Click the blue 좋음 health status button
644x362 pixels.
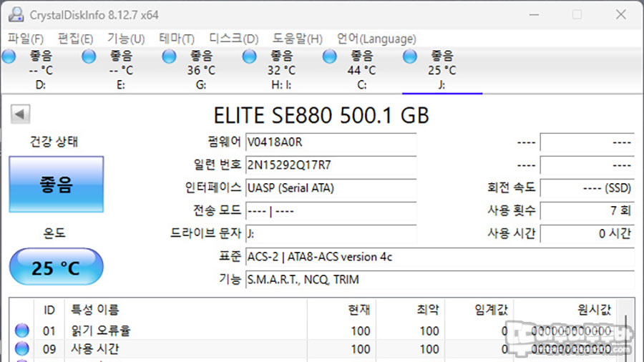click(x=57, y=185)
